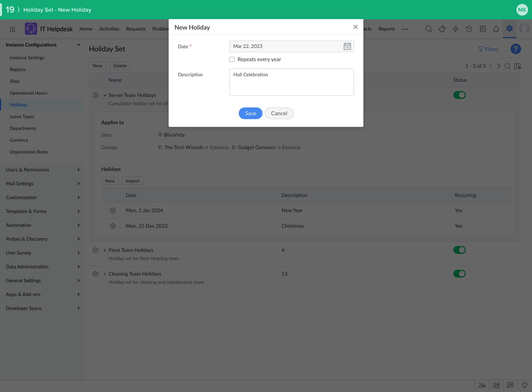Click New button in Holidays section
The image size is (532, 392).
110,181
